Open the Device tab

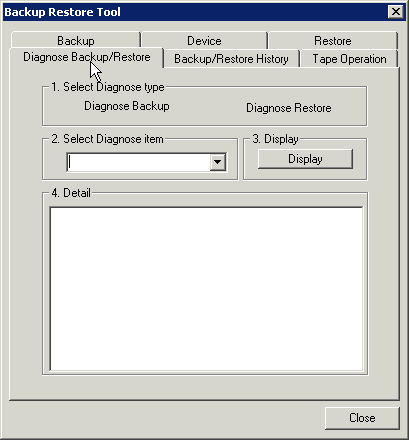point(204,40)
